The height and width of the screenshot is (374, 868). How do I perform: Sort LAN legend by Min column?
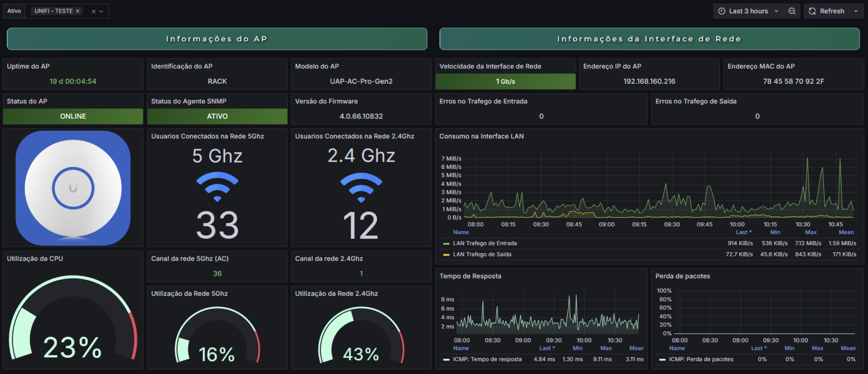(x=775, y=232)
